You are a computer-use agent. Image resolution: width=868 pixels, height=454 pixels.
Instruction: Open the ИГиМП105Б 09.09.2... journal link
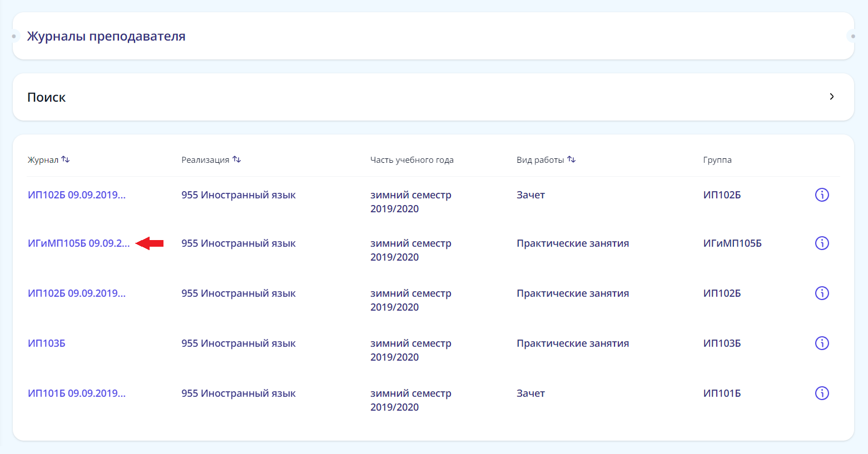(x=78, y=243)
